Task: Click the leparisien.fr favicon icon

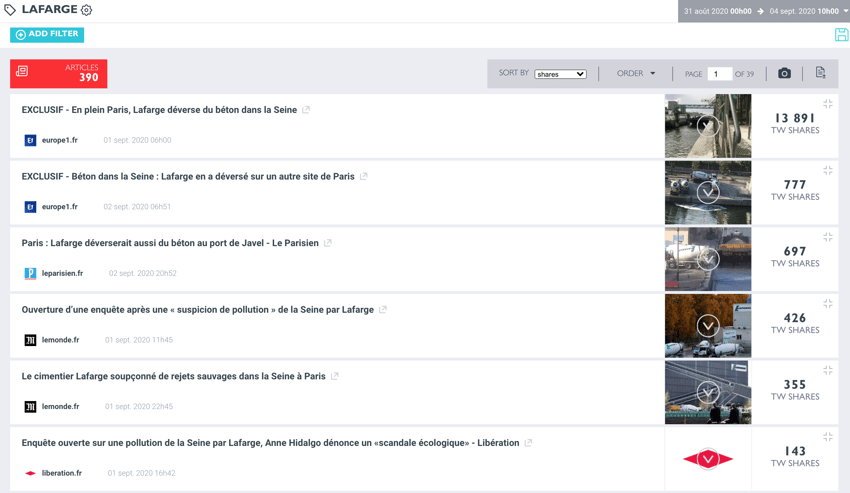Action: pyautogui.click(x=30, y=273)
